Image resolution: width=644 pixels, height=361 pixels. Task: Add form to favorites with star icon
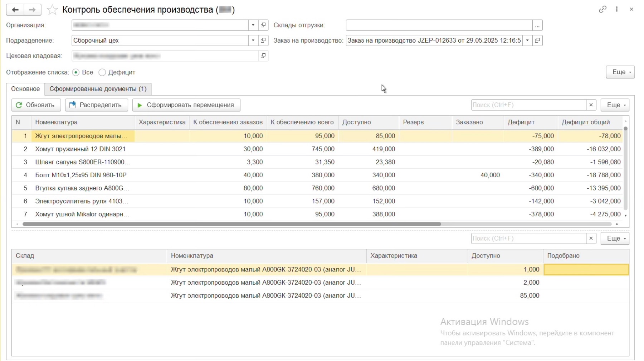click(x=52, y=10)
